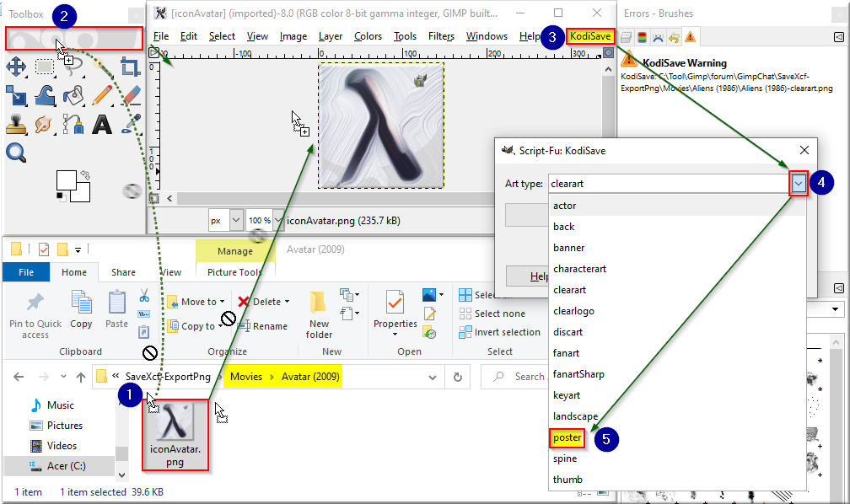Choose the Pencil tool
This screenshot has width=850, height=504.
101,95
